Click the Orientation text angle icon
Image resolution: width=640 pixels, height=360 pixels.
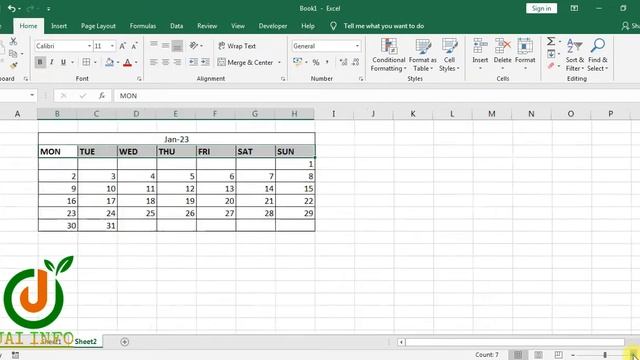194,45
